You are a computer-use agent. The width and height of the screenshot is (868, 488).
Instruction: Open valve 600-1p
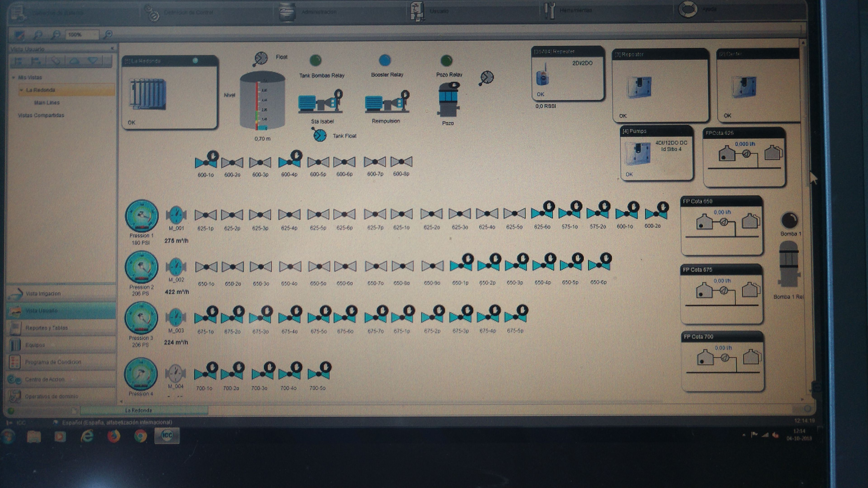tap(206, 162)
